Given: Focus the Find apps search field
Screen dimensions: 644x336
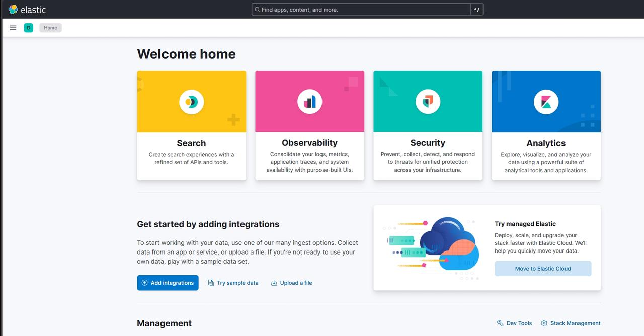Looking at the screenshot, I should 361,9.
